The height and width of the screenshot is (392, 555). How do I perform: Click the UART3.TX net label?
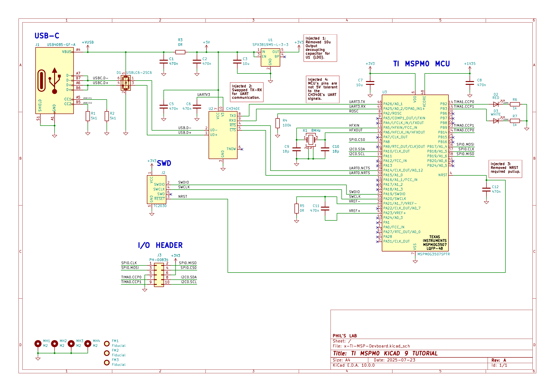[357, 102]
